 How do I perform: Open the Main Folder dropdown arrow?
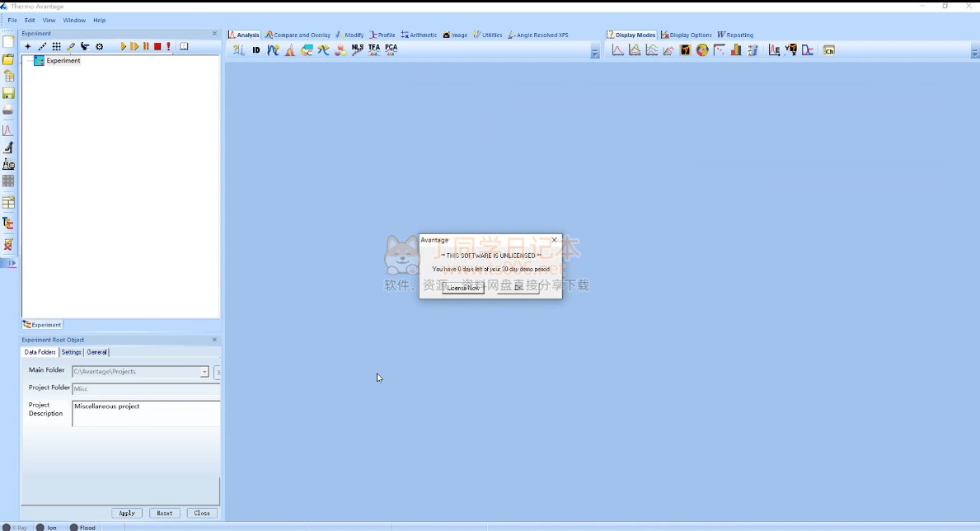click(x=204, y=372)
